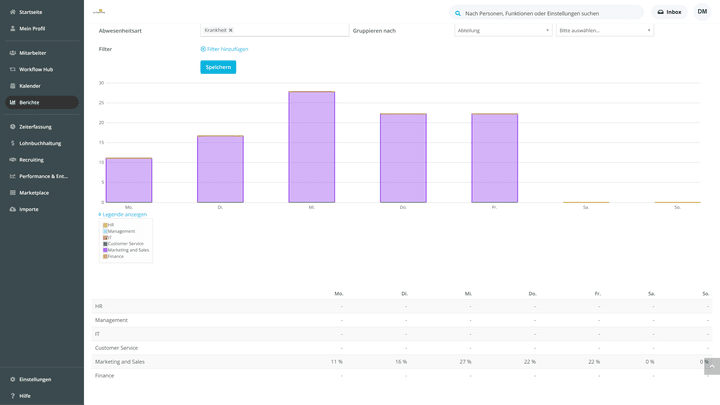Open the Kalender calendar icon

pos(13,86)
